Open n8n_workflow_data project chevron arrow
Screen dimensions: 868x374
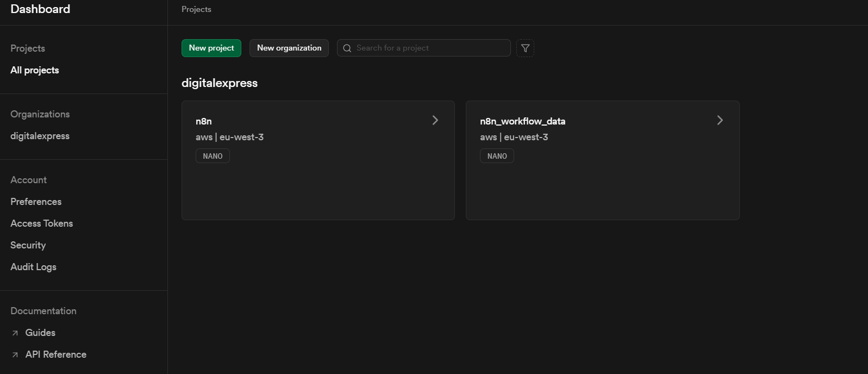[720, 120]
